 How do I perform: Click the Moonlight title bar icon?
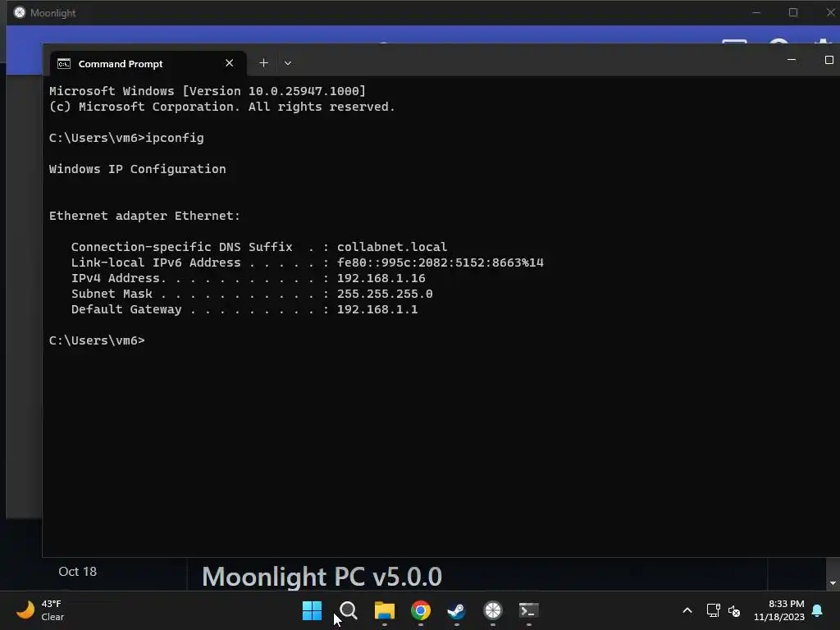point(20,12)
